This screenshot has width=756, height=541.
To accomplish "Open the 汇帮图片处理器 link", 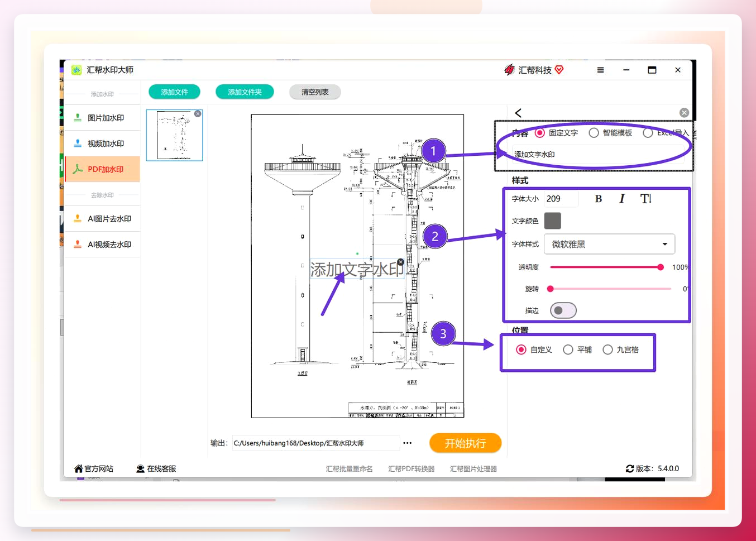I will (x=473, y=469).
